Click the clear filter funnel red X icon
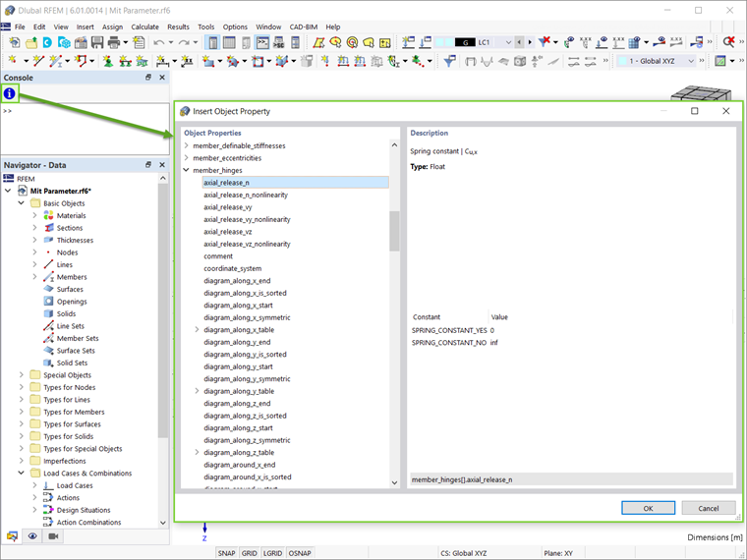Viewport: 747px width, 560px height. click(545, 42)
